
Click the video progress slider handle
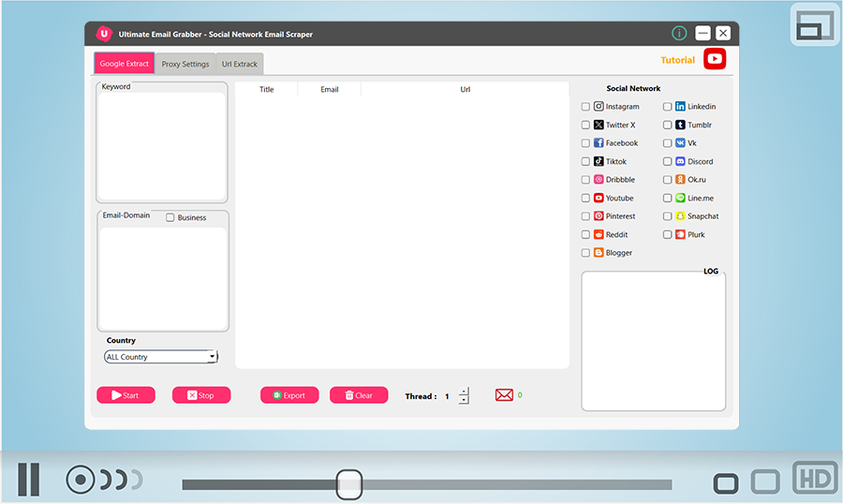(349, 484)
